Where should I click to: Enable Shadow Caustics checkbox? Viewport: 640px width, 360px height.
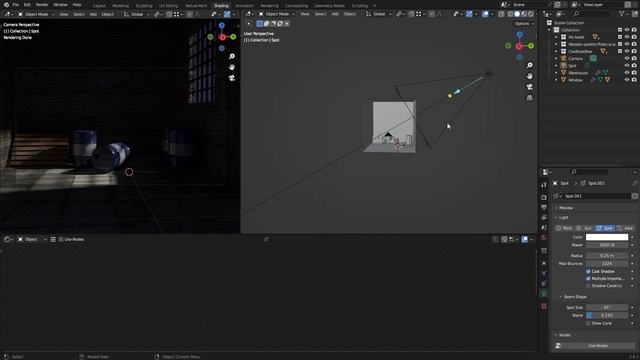click(x=588, y=286)
